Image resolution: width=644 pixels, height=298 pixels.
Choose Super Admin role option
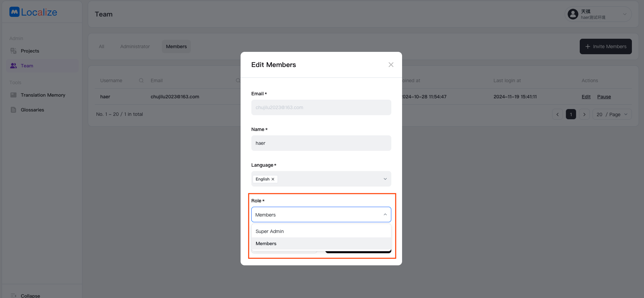[x=270, y=231]
